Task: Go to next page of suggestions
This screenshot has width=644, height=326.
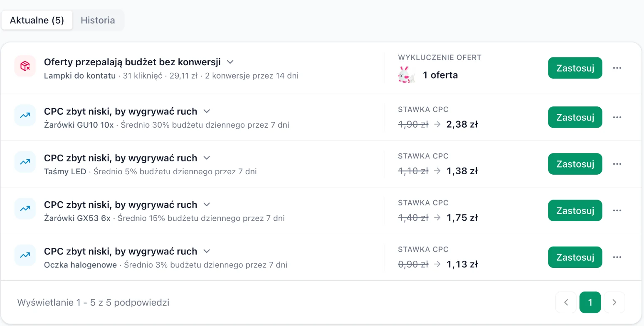Action: point(614,302)
